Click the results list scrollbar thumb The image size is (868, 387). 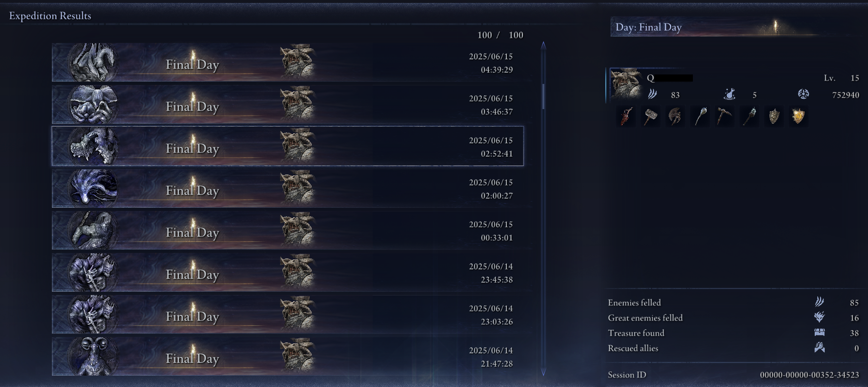543,97
